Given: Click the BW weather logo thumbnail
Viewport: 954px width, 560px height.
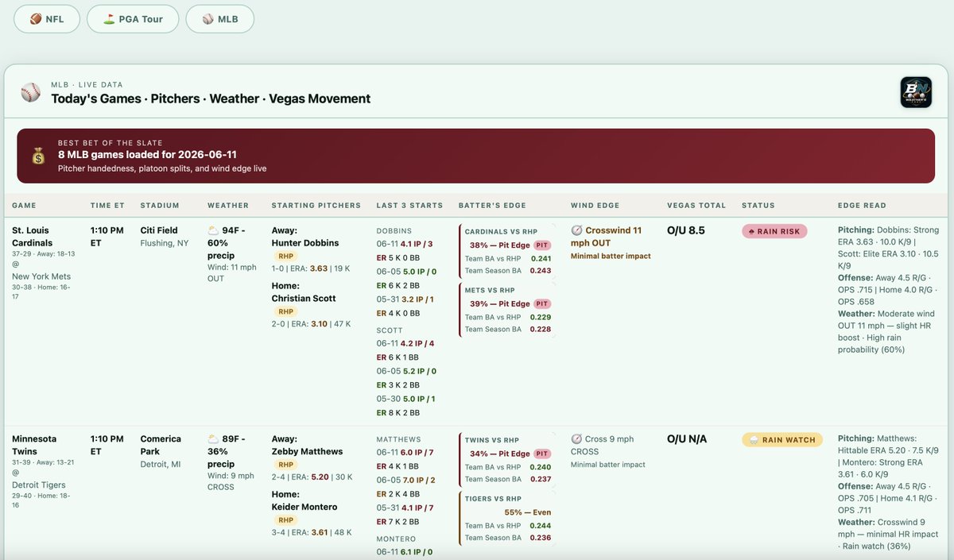Looking at the screenshot, I should [916, 92].
